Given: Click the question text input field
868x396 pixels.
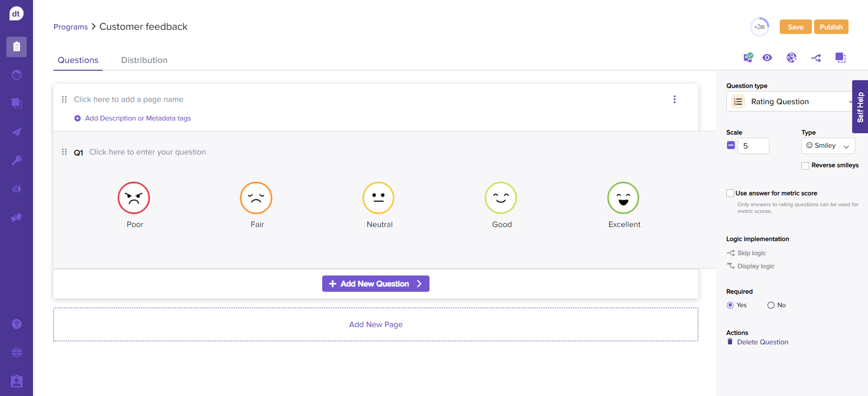Looking at the screenshot, I should pyautogui.click(x=148, y=152).
